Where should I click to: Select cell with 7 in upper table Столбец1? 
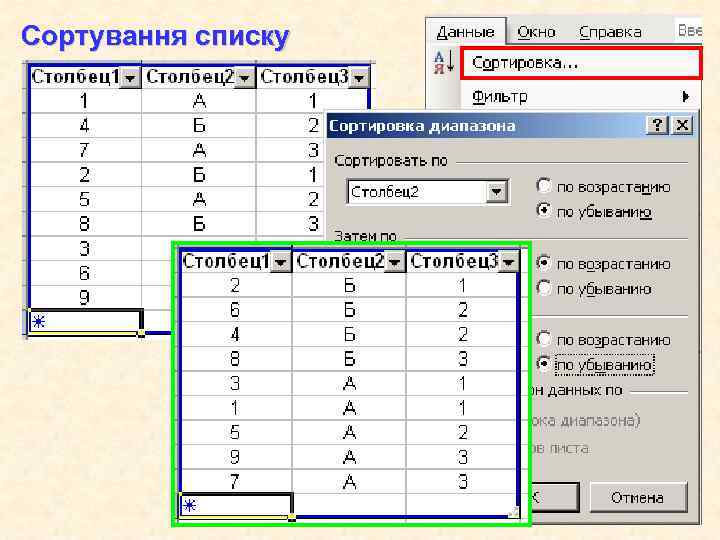[85, 150]
